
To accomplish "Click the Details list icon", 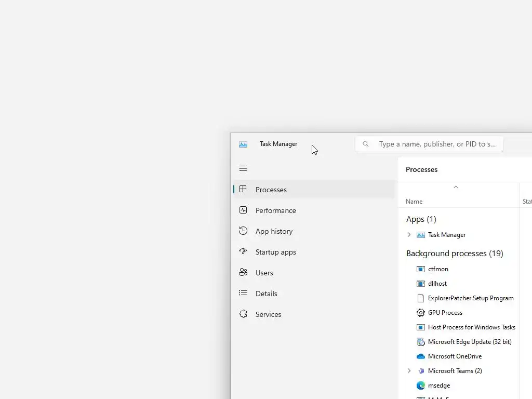I will 243,293.
